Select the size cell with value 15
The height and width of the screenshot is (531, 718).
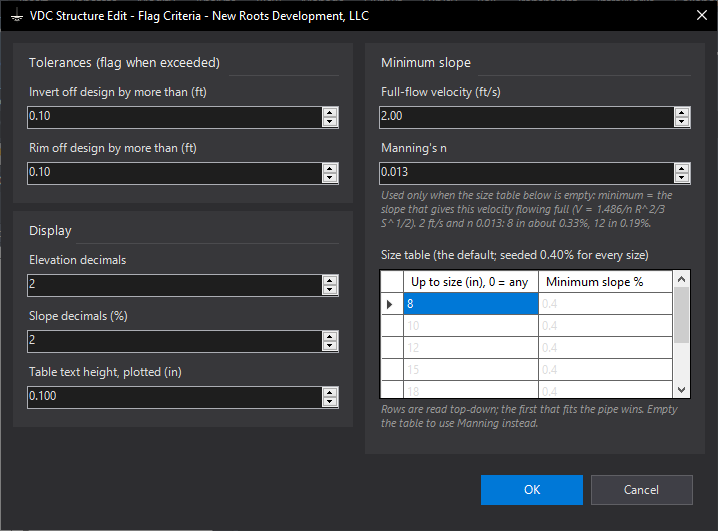[x=471, y=370]
